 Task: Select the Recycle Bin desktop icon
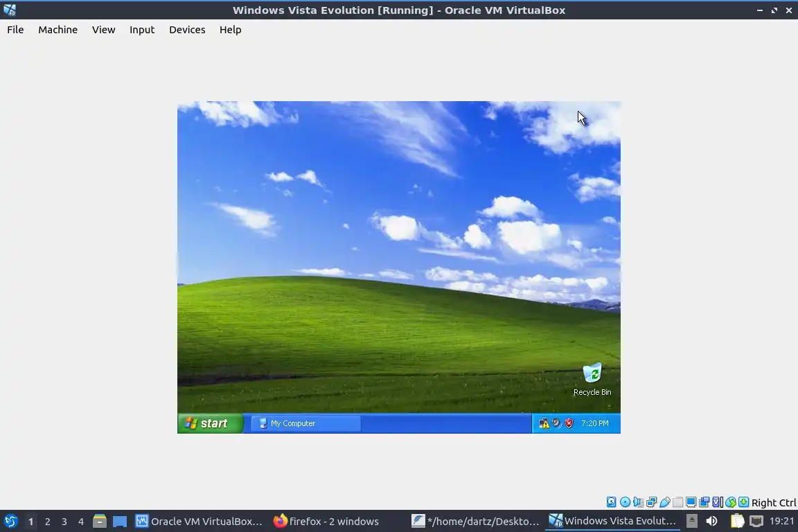(592, 380)
